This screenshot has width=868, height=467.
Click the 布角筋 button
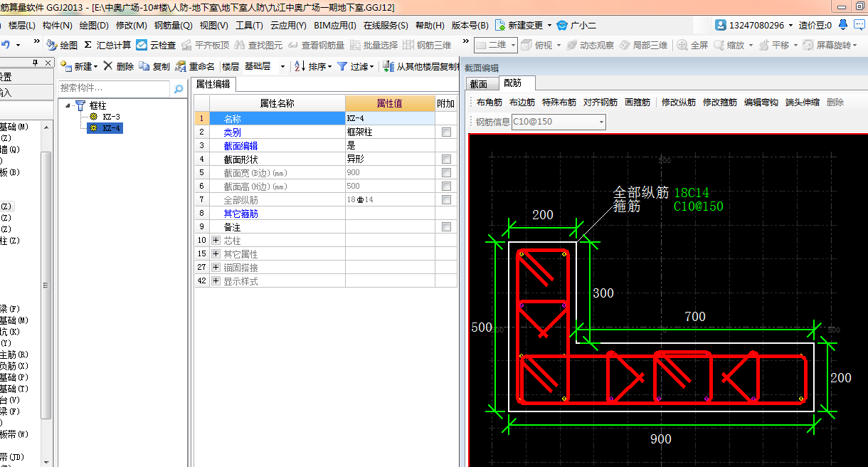click(489, 103)
